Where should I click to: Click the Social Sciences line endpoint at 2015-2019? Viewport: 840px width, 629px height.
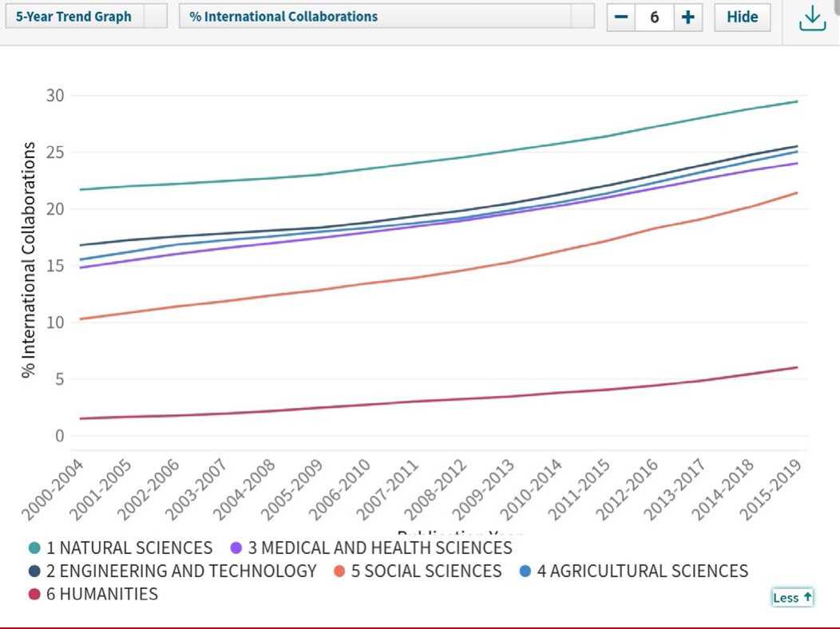coord(797,192)
